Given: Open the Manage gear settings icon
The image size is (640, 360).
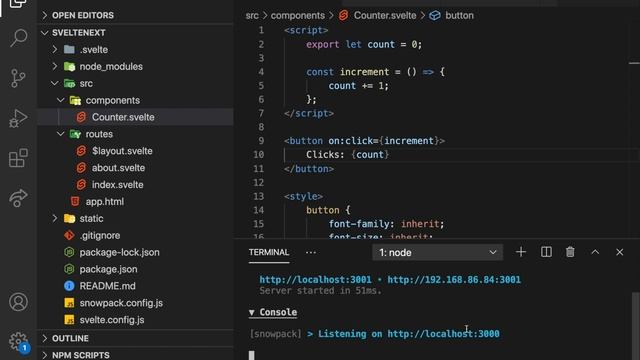Looking at the screenshot, I should coord(18,341).
